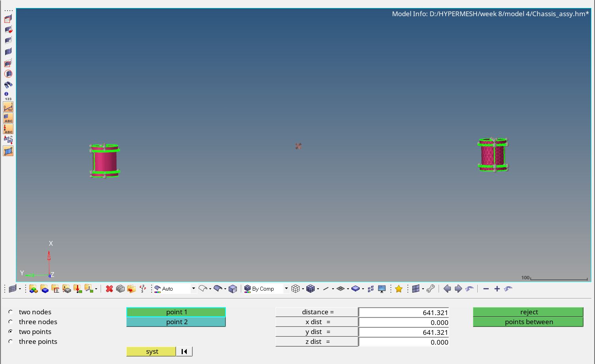Click the back navigation arrow
Image resolution: width=595 pixels, height=364 pixels.
[447, 289]
